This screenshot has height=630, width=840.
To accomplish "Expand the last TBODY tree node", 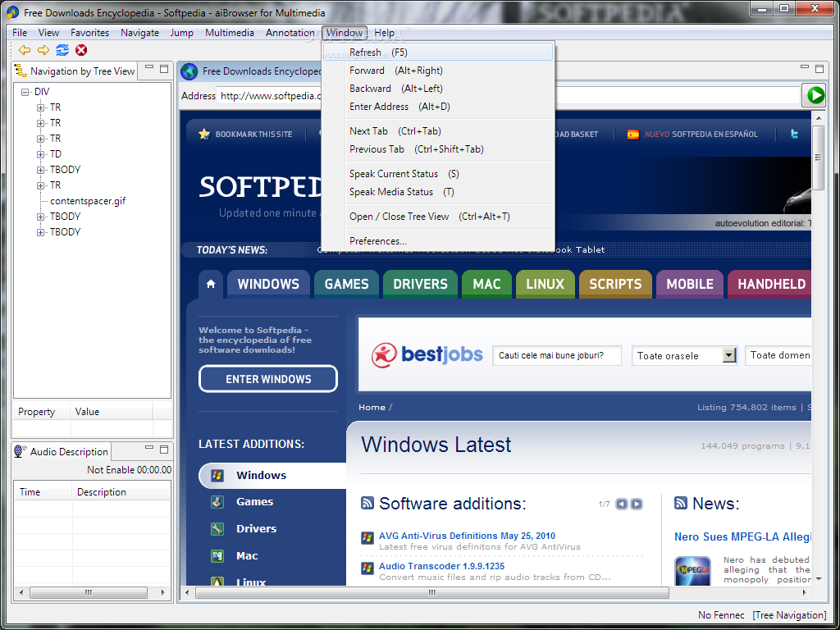I will point(40,232).
